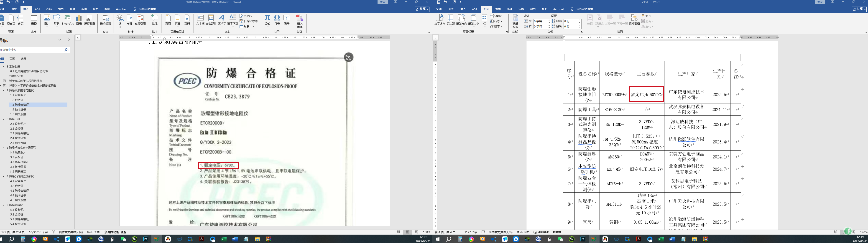Open the 对齐 align dropdown
This screenshot has height=243, width=868.
point(647,16)
